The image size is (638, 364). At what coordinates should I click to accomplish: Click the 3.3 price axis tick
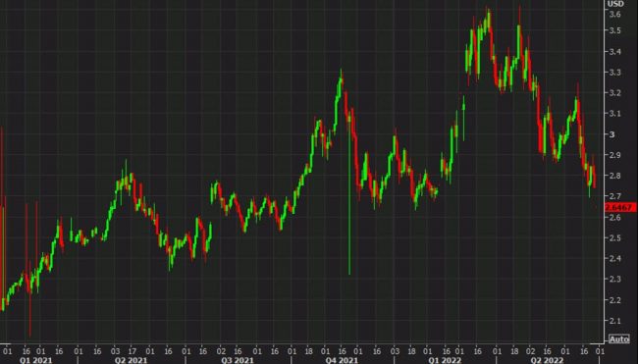tap(614, 73)
